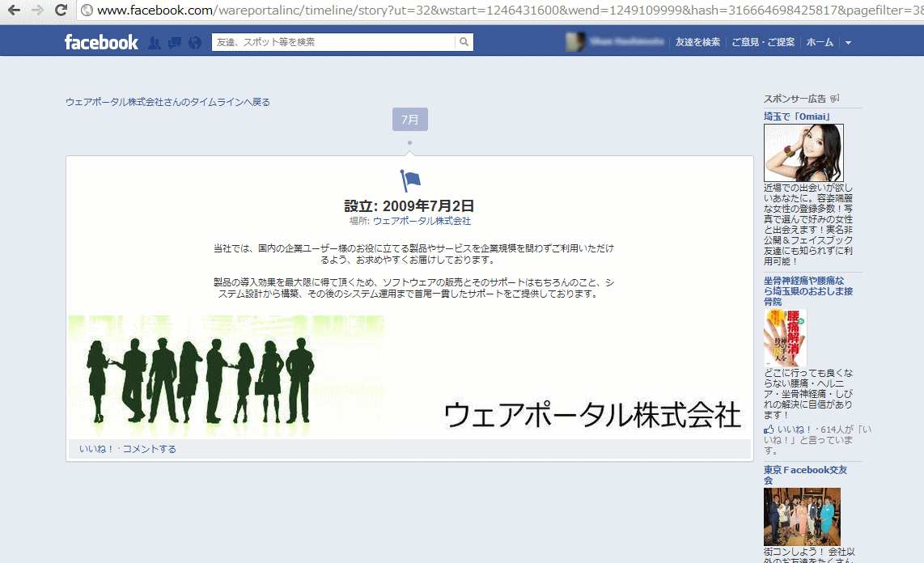Go to ホーム in the header
Image resolution: width=924 pixels, height=563 pixels.
coord(820,42)
